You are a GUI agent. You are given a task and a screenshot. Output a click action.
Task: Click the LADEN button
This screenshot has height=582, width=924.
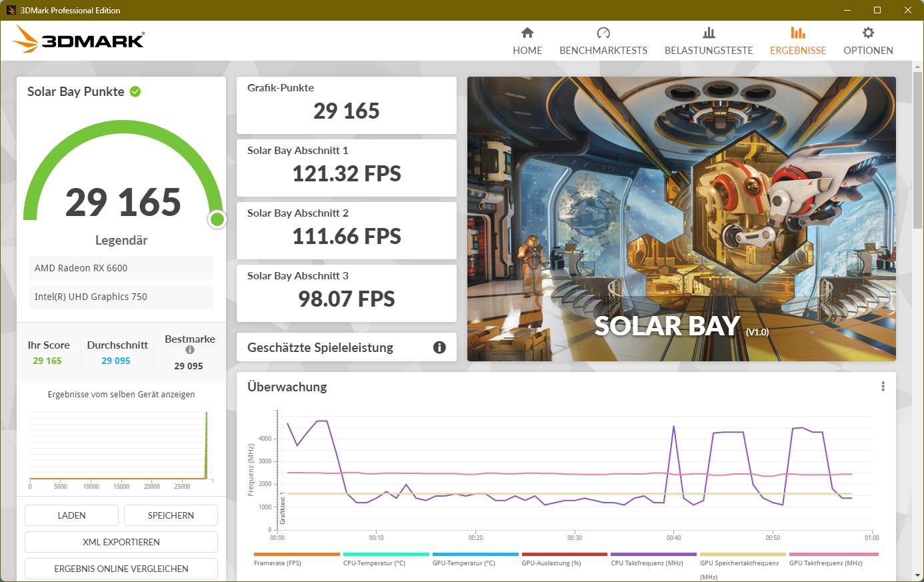(x=71, y=515)
